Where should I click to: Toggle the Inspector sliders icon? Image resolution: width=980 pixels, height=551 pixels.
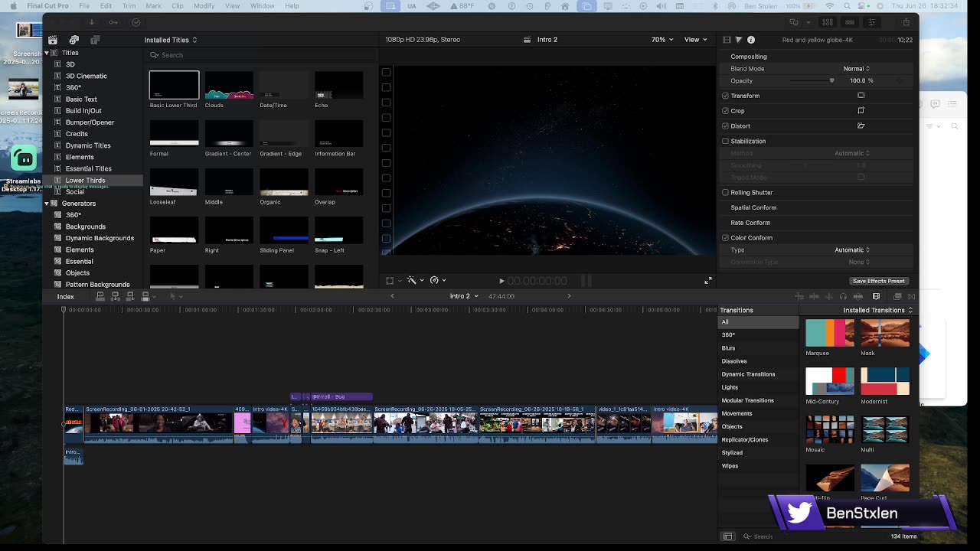point(871,22)
